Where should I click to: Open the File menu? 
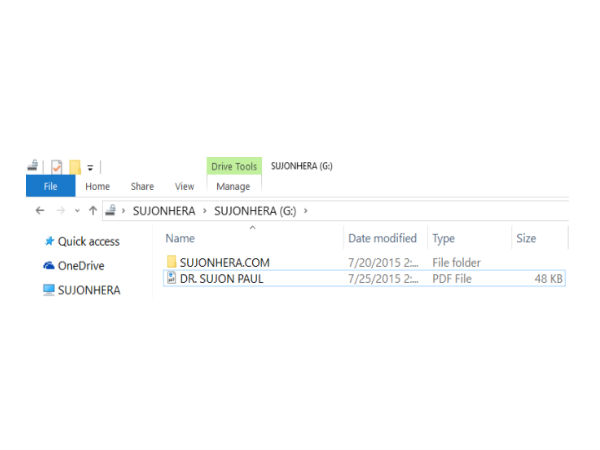pyautogui.click(x=48, y=186)
